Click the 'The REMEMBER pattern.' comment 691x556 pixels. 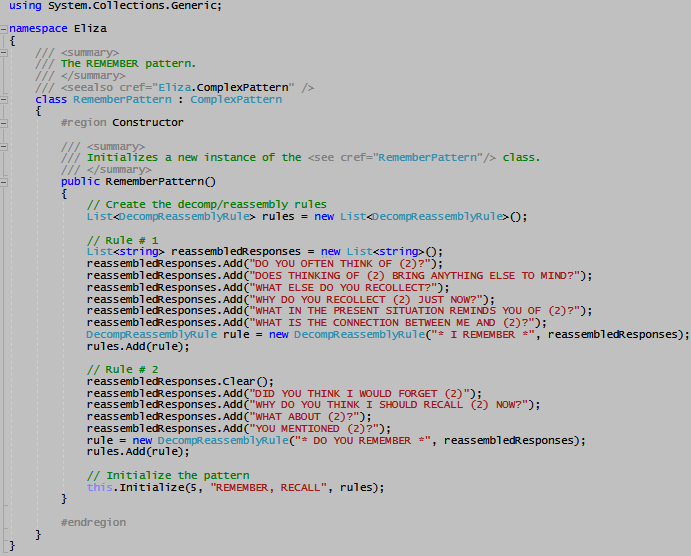(x=128, y=63)
